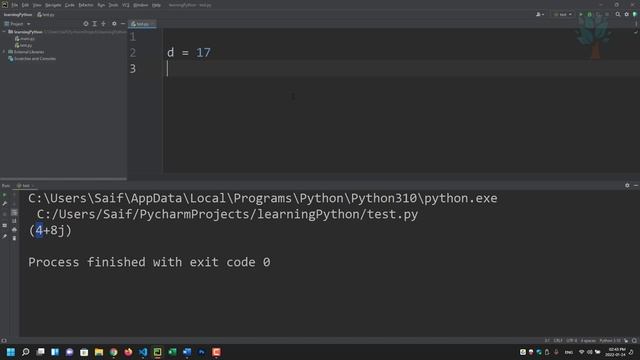Click 'Process finished with exit code 0' text
This screenshot has height=360, width=640.
pyautogui.click(x=149, y=262)
